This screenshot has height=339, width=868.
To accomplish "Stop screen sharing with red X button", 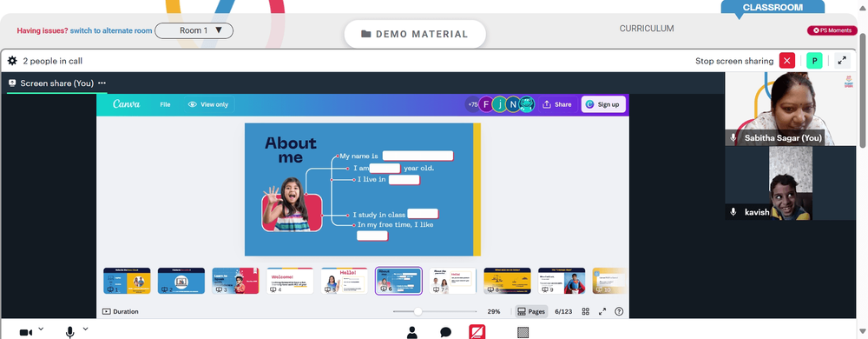I will [786, 61].
